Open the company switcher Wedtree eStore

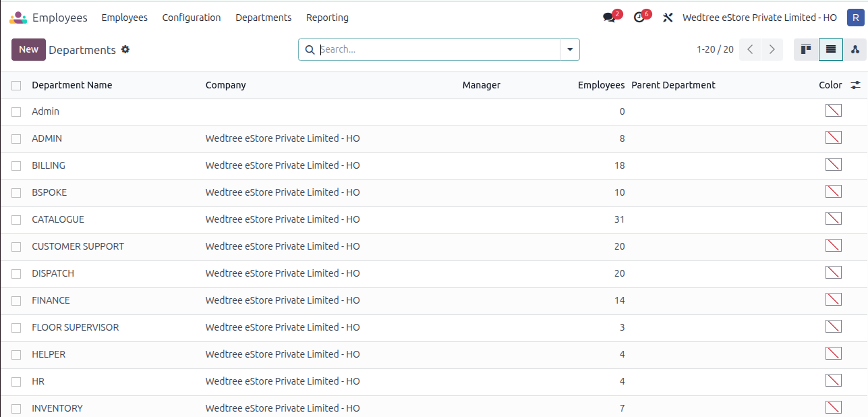tap(759, 18)
